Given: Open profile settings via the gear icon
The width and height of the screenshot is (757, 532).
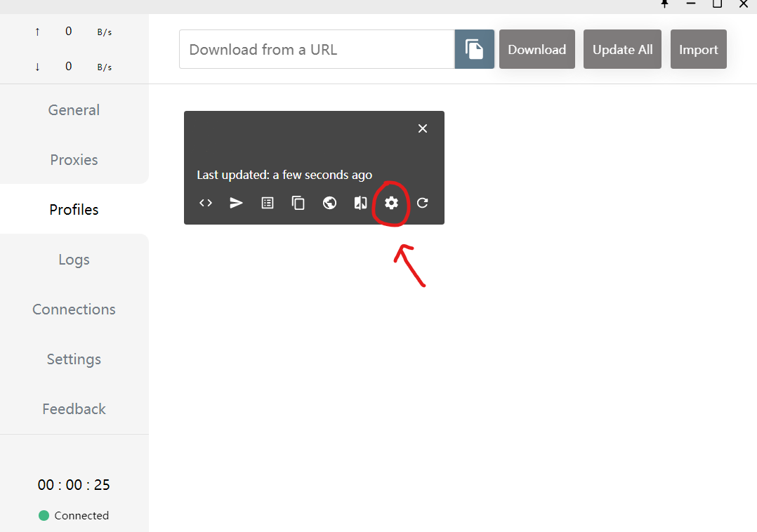Looking at the screenshot, I should (392, 203).
